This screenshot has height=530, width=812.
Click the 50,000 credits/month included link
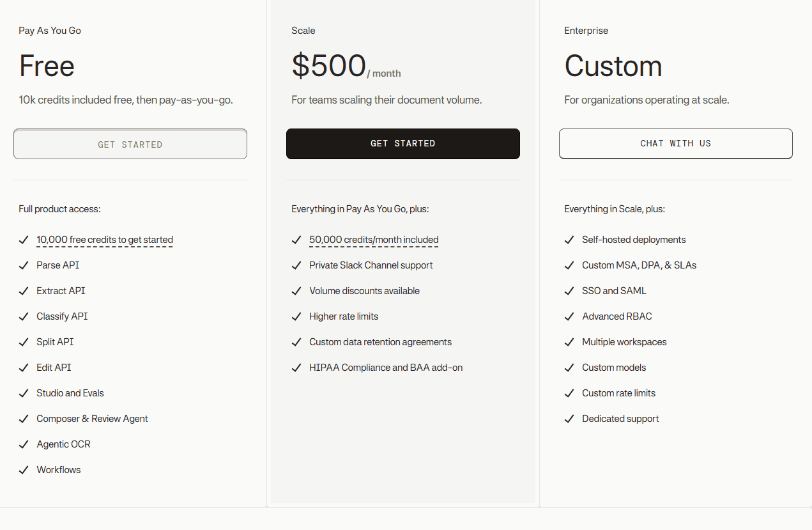click(374, 239)
